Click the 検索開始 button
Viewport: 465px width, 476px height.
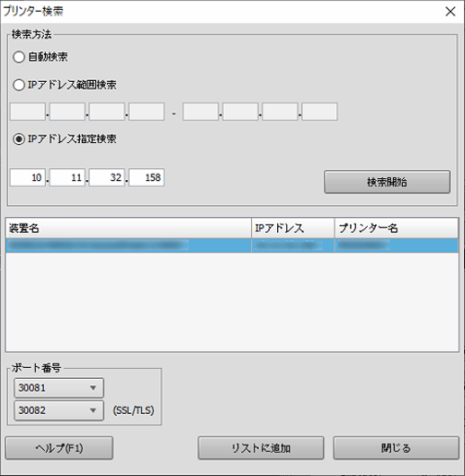pos(387,182)
